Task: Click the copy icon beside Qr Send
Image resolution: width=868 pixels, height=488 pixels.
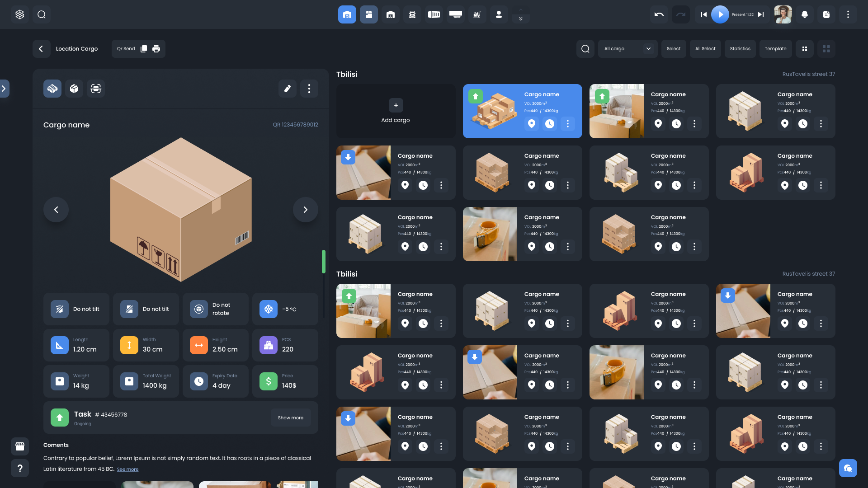Action: click(x=144, y=49)
